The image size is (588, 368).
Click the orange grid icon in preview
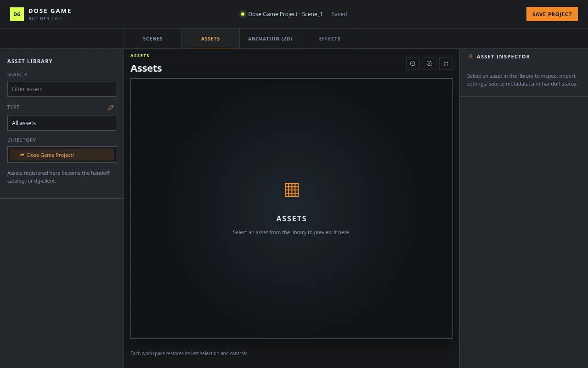(x=292, y=190)
